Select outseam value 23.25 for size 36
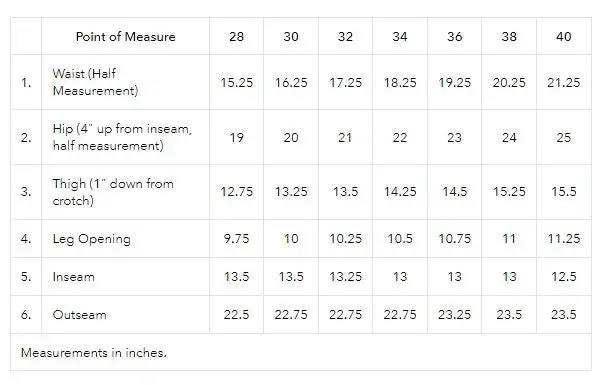This screenshot has height=385, width=605. (x=454, y=314)
